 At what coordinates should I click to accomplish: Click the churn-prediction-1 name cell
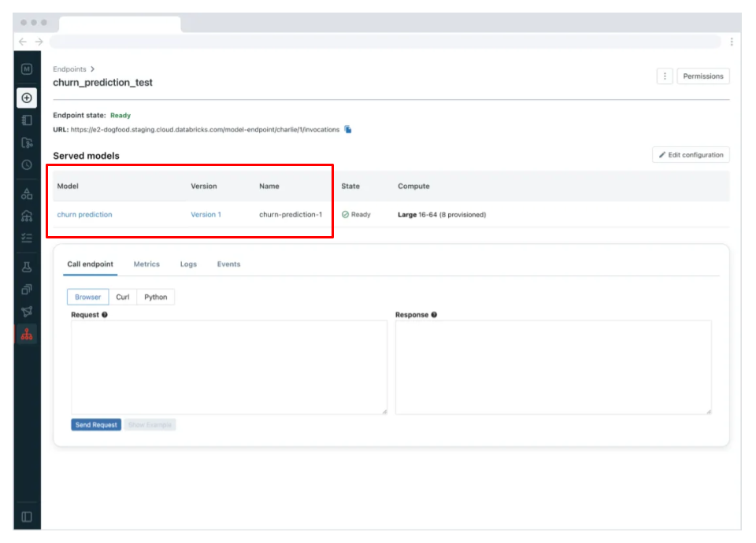pyautogui.click(x=291, y=214)
